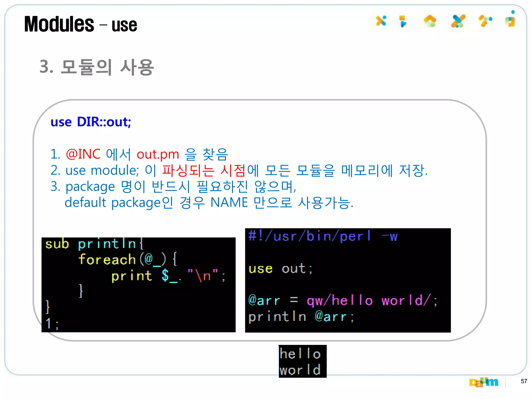
Task: Click the line '1. @INC 에서 out.pm 을 찾음'
Action: (x=139, y=154)
